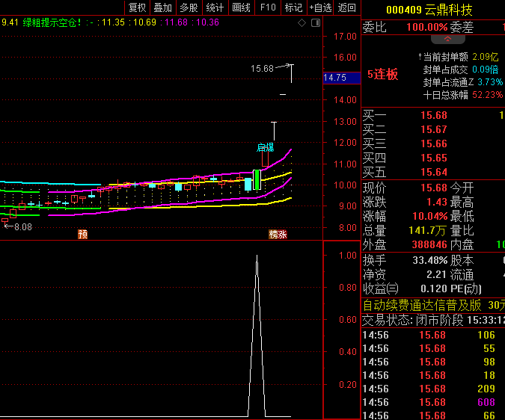Click the second diamond icon in chart header
This screenshot has height=420, width=505.
click(314, 22)
